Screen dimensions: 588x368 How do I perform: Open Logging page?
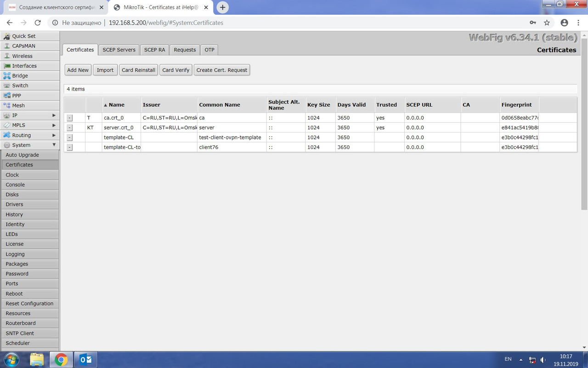tap(29, 254)
